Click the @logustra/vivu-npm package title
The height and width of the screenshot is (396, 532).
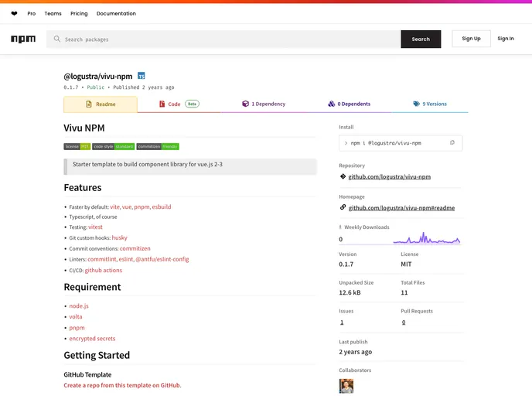[x=98, y=77]
